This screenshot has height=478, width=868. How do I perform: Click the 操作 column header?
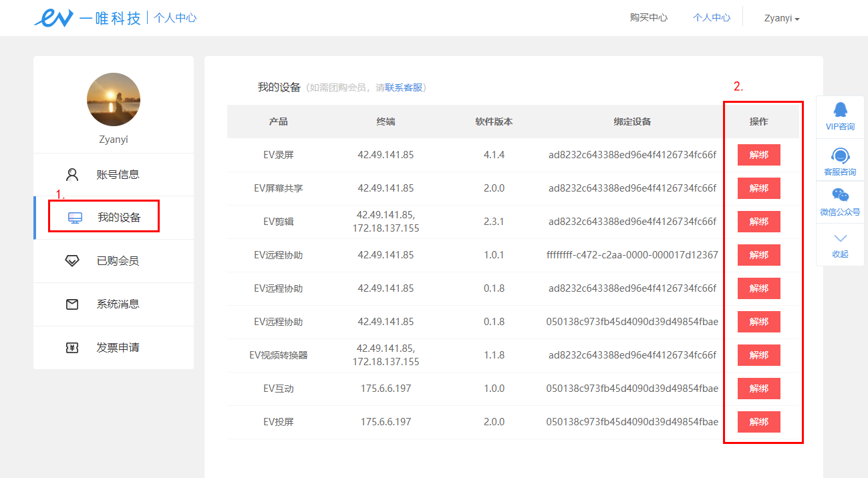[758, 122]
